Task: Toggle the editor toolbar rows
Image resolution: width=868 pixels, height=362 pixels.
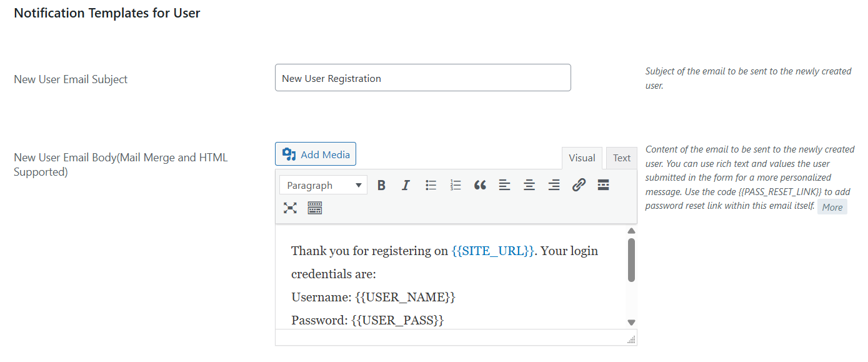Action: (x=315, y=208)
